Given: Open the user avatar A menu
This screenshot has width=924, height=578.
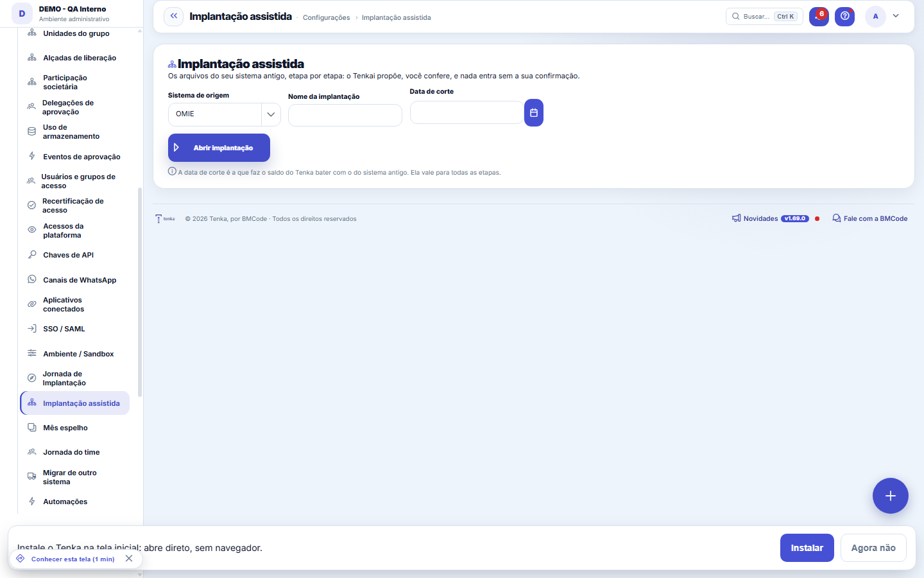Looking at the screenshot, I should point(875,17).
